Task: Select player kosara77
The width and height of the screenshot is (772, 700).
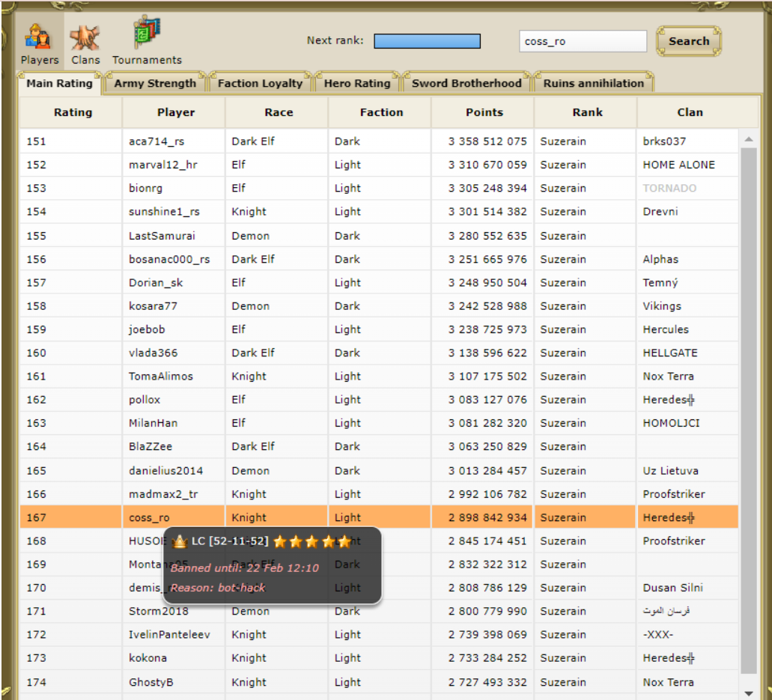Action: (x=153, y=306)
